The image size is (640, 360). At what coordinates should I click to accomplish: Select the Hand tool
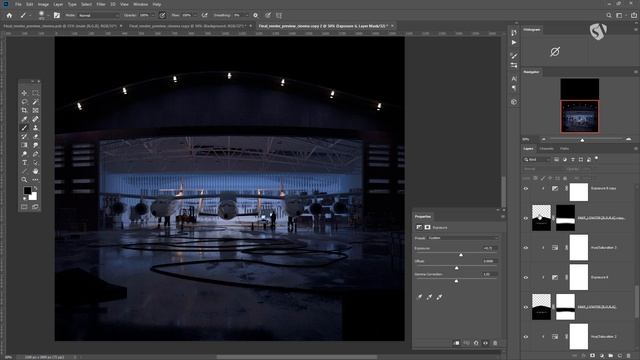tap(36, 171)
